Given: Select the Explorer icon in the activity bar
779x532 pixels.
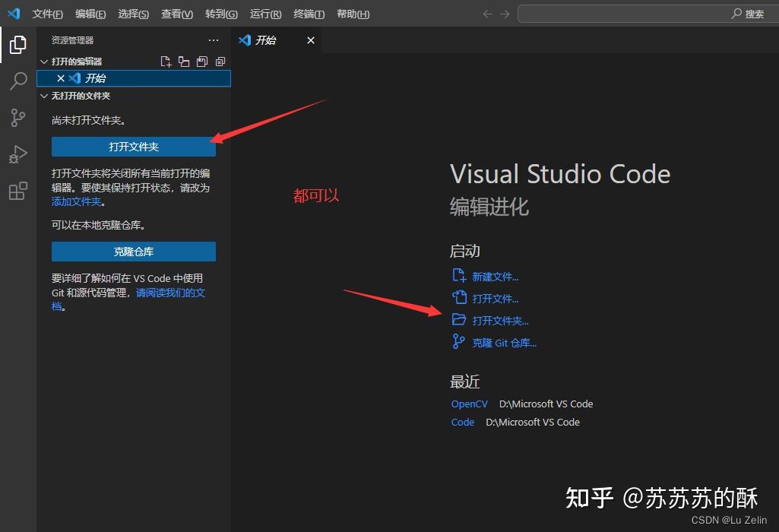Looking at the screenshot, I should (17, 44).
